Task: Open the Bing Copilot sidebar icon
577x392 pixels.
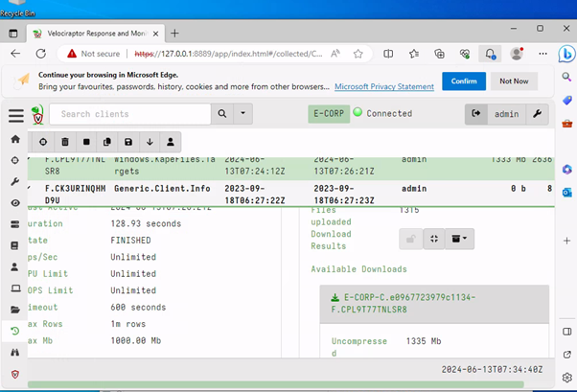Action: point(567,54)
